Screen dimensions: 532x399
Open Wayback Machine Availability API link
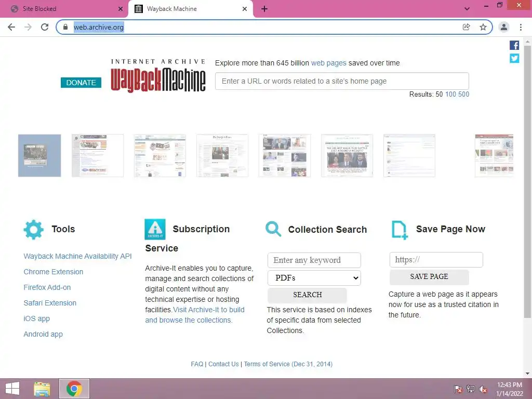(77, 256)
